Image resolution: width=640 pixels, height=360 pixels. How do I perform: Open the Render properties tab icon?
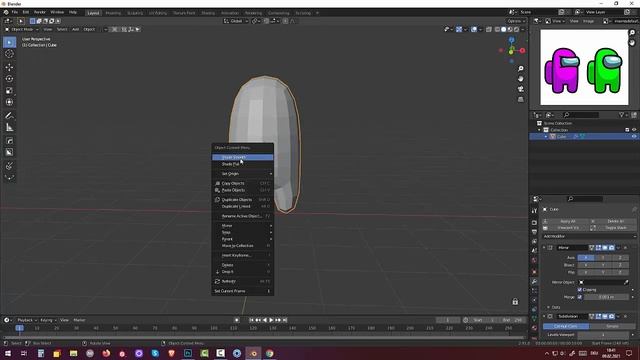coord(534,223)
